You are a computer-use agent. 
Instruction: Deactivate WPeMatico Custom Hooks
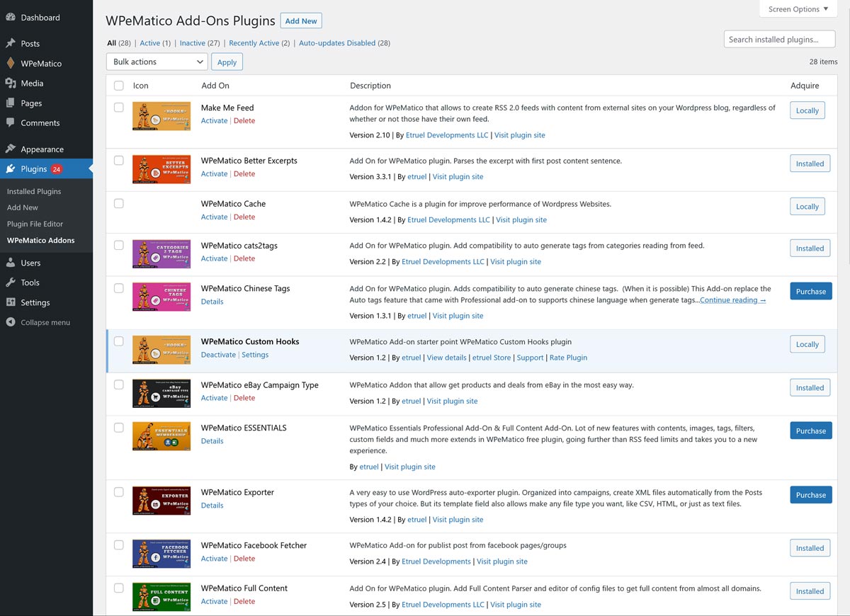[218, 355]
